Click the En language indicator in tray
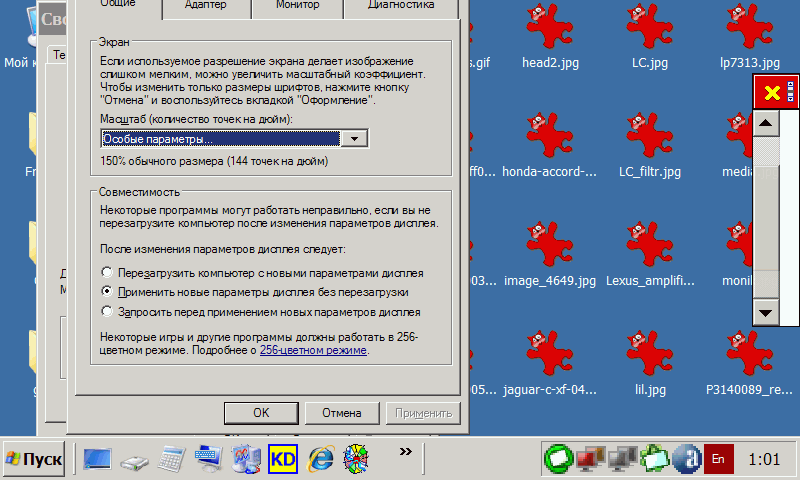The width and height of the screenshot is (800, 480). (718, 458)
